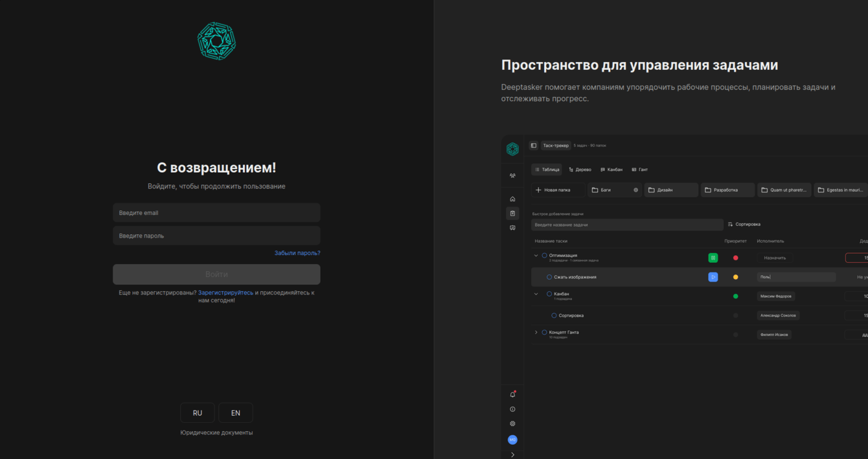Open the Сортировка sorting dropdown
This screenshot has width=868, height=459.
tap(744, 225)
